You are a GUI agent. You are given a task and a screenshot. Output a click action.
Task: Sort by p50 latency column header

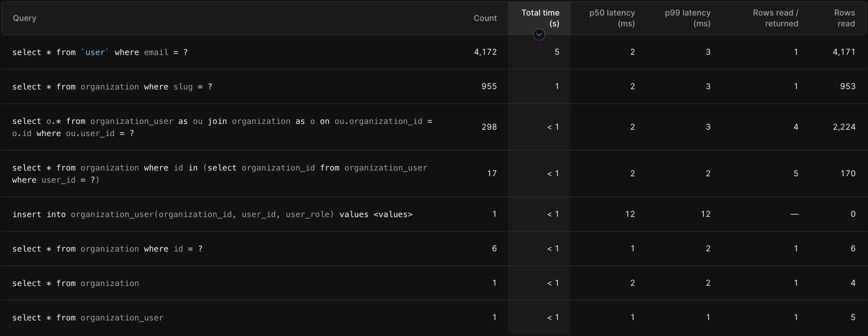[x=612, y=18]
